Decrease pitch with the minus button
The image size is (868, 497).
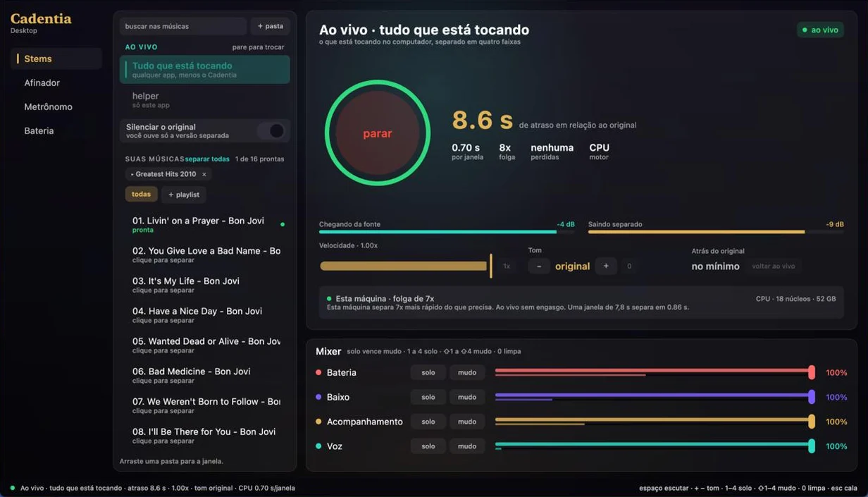[x=539, y=266]
